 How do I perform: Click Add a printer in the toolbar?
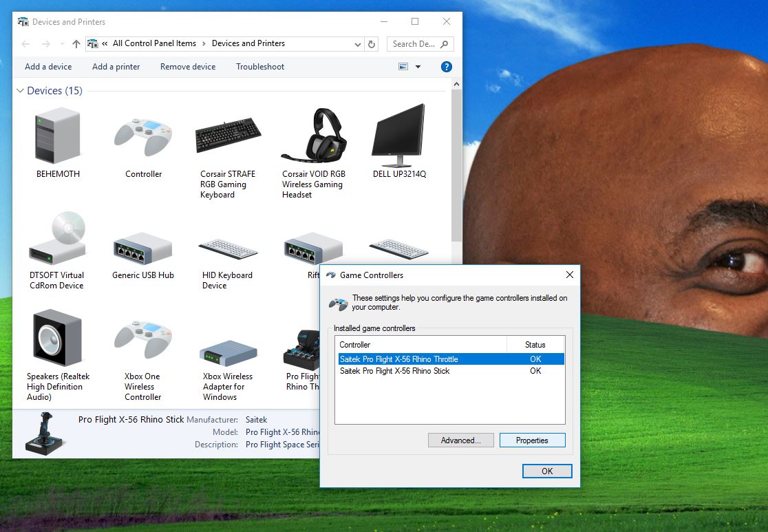116,67
